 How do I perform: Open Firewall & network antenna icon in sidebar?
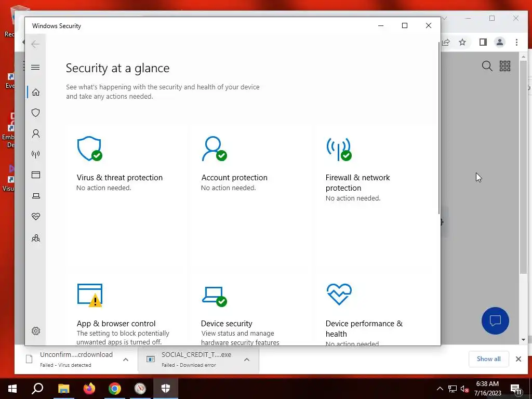click(36, 154)
